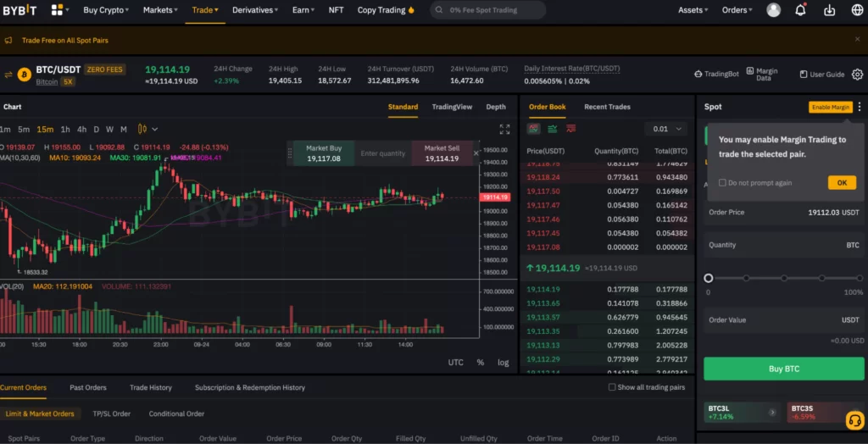Open the Past Orders tab
This screenshot has height=444, width=868.
pos(88,387)
